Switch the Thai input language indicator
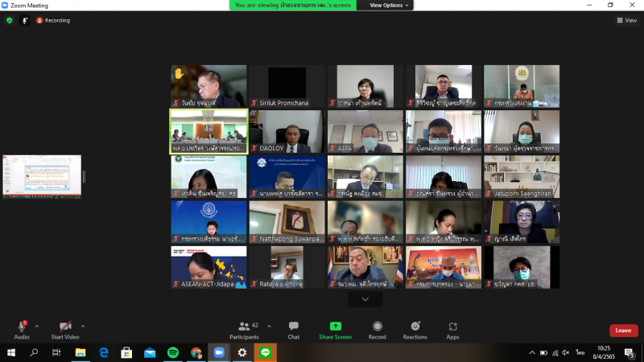 580,352
